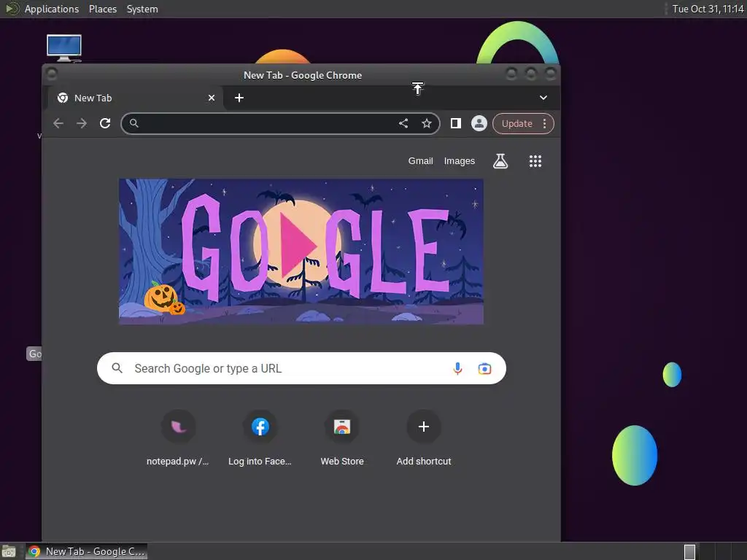Open Search Labs flask icon
The height and width of the screenshot is (560, 747).
click(x=500, y=161)
